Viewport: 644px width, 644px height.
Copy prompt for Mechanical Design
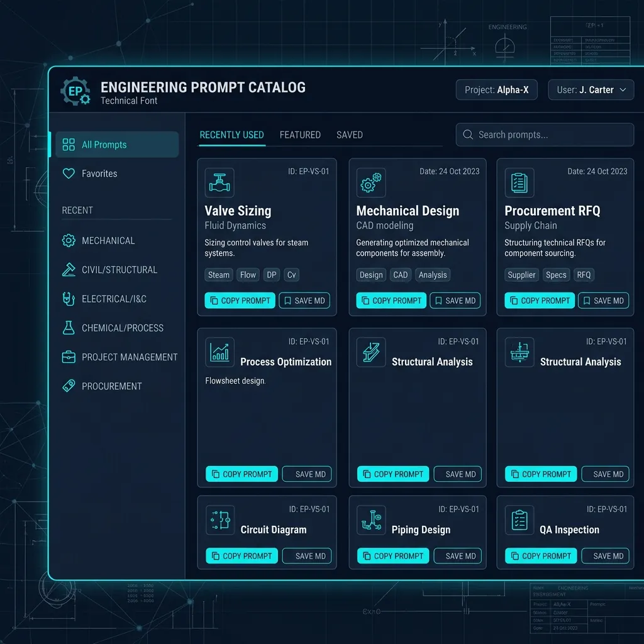pos(391,300)
